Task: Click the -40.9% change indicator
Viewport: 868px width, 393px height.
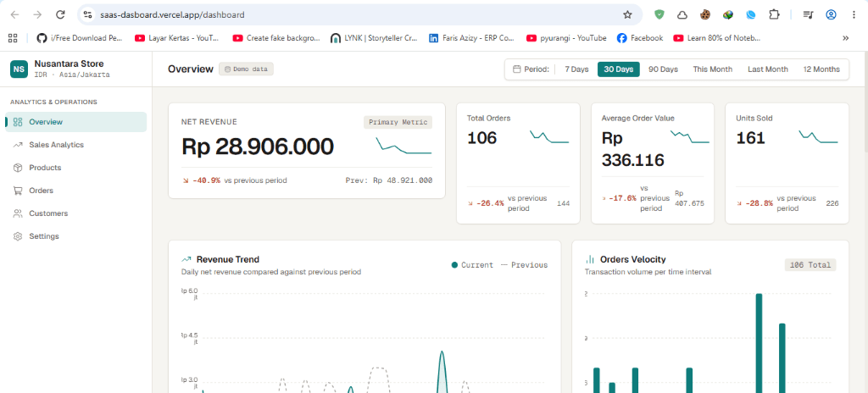Action: coord(202,180)
